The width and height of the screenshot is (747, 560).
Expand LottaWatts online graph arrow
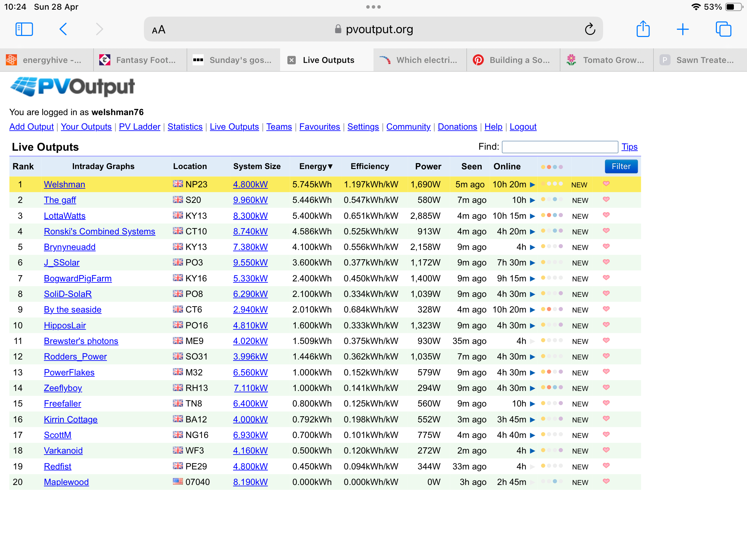coord(532,216)
